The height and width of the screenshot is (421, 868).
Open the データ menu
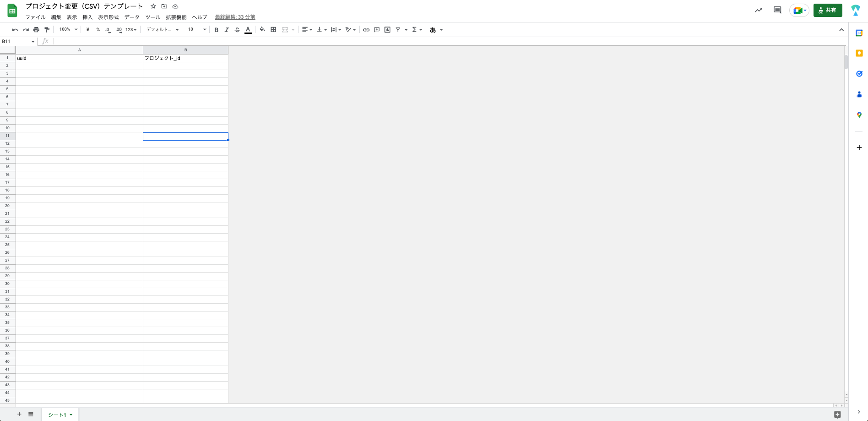point(132,17)
